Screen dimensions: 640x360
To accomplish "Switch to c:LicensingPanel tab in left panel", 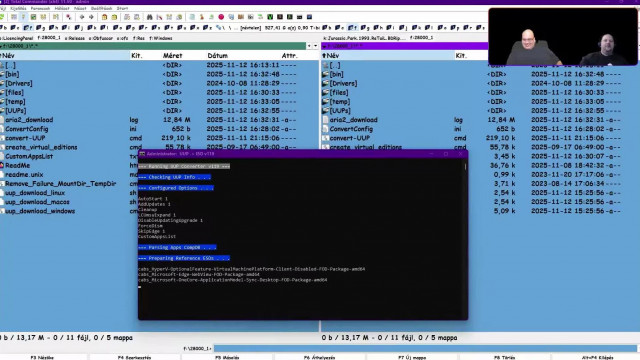I will [x=16, y=38].
